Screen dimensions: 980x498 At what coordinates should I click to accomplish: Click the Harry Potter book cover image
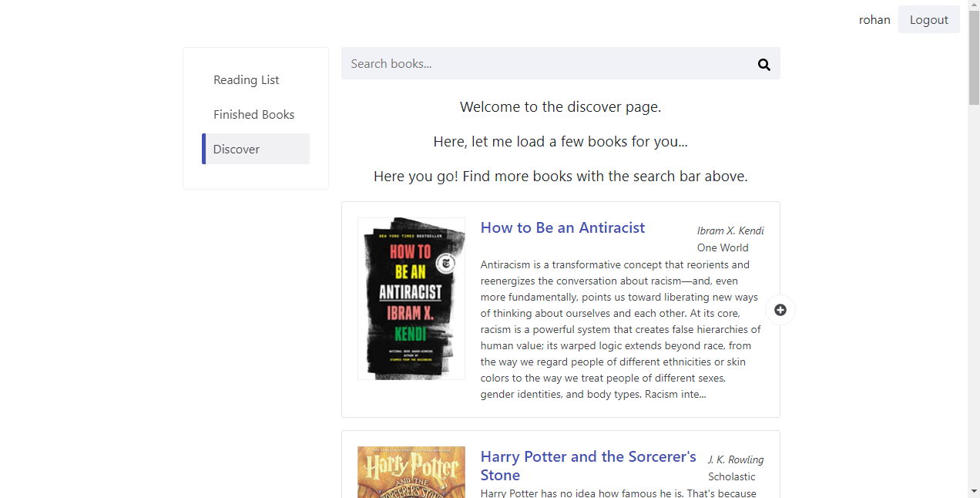tap(411, 472)
